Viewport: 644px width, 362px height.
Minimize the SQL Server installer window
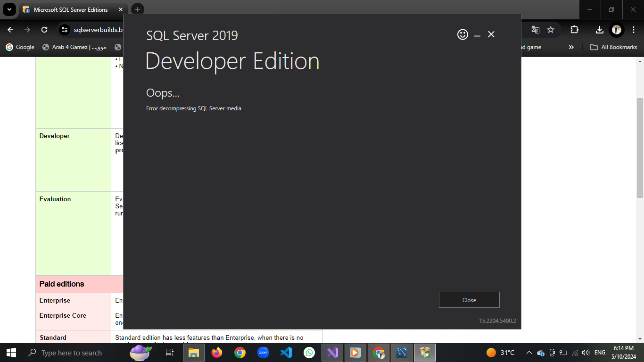[477, 35]
